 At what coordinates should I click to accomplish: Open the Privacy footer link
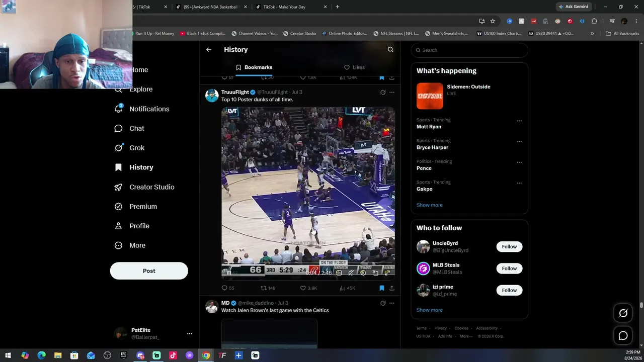[441, 328]
